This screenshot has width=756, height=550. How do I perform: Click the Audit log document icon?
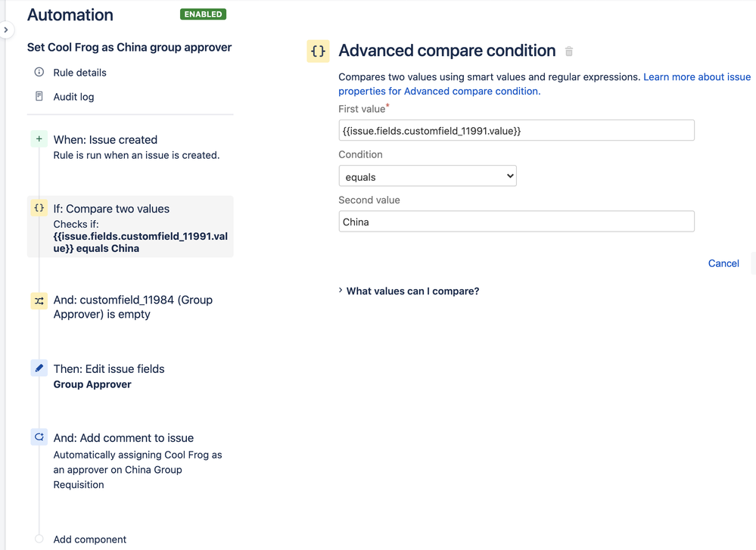pos(39,97)
